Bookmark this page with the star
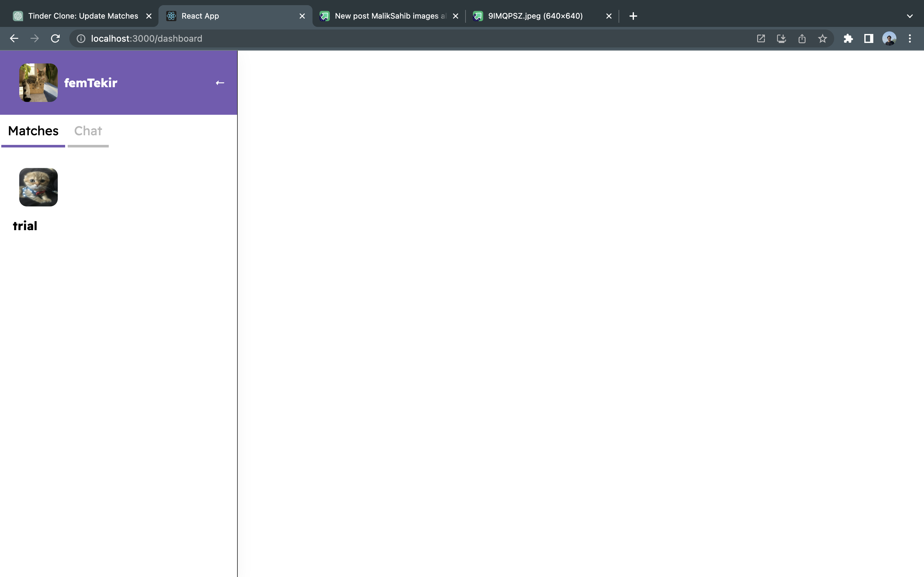The image size is (924, 577). (822, 38)
